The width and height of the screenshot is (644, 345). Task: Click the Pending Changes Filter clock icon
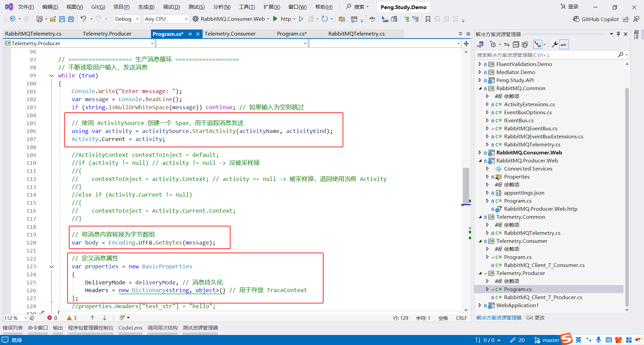pos(493,45)
